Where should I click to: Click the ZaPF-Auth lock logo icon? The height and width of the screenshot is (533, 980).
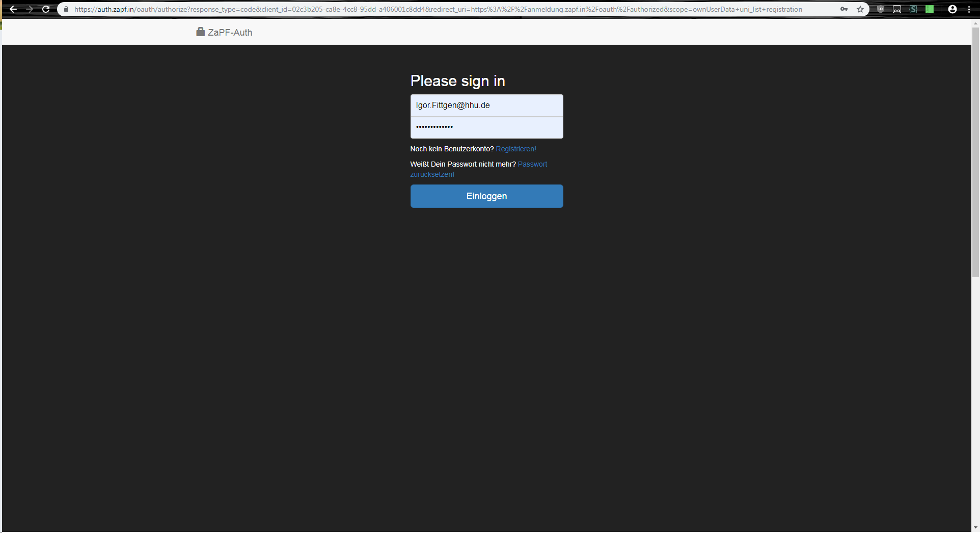pos(201,32)
